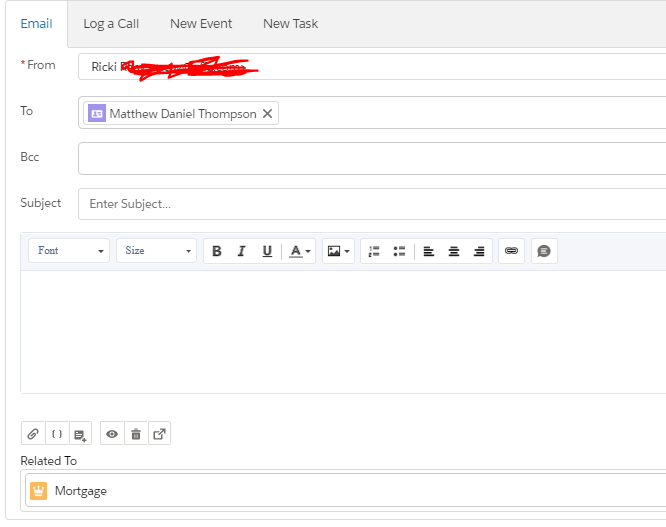The image size is (666, 527).
Task: Attach a file with paperclip icon
Action: pos(33,434)
